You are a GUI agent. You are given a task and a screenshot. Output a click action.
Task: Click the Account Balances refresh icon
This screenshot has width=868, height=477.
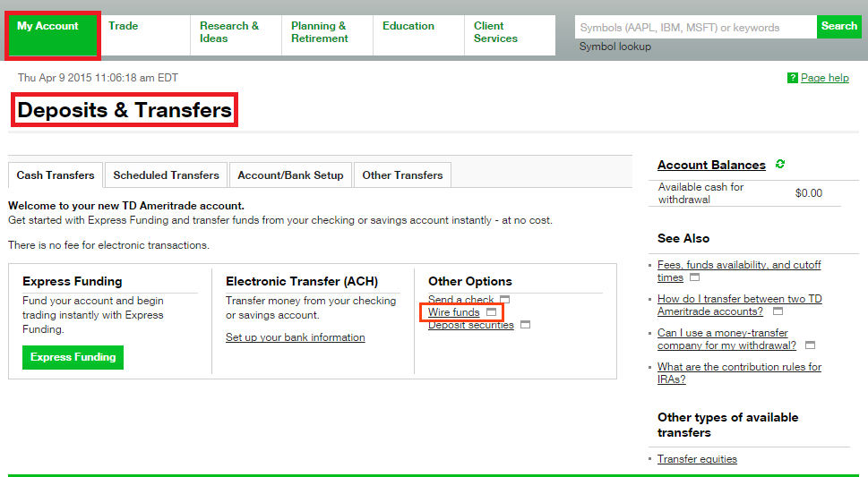click(x=780, y=164)
